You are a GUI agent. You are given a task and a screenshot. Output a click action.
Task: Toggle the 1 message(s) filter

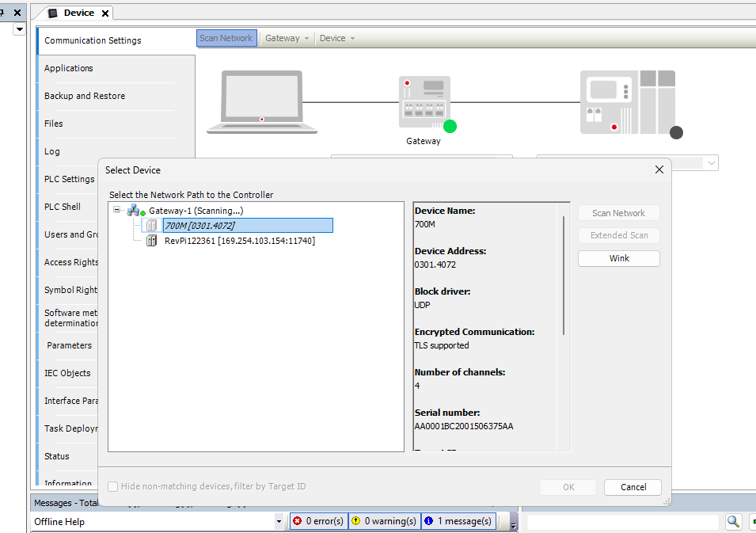pos(458,521)
